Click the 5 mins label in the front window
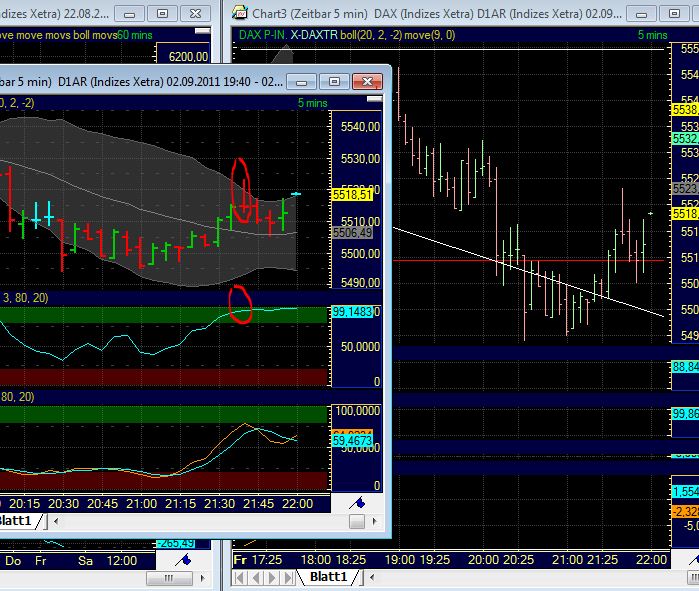This screenshot has width=699, height=591. tap(312, 103)
